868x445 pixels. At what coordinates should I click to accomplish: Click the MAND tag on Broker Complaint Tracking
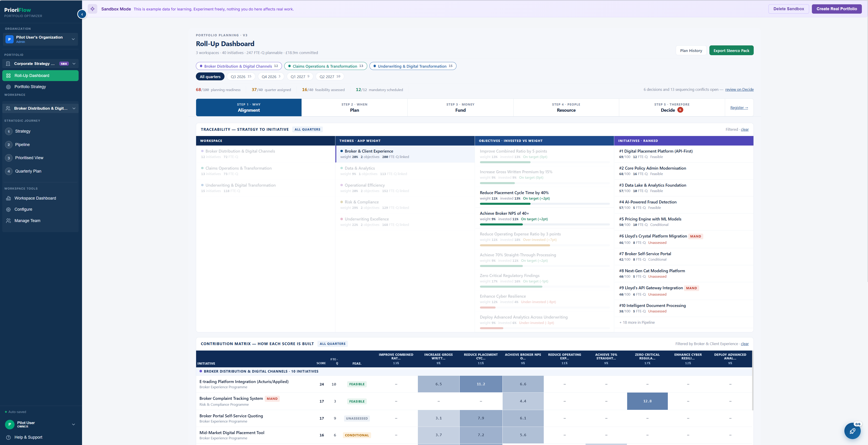click(272, 399)
